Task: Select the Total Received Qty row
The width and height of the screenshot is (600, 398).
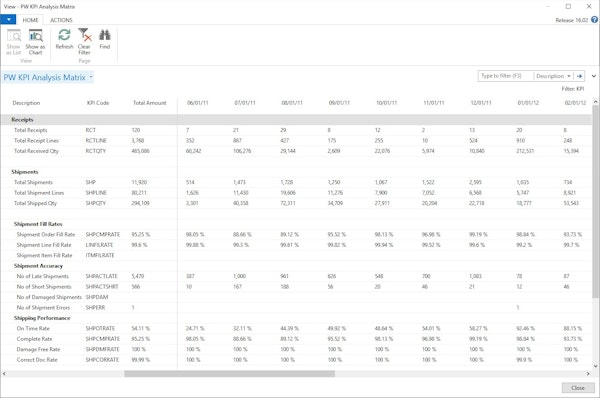Action: coord(296,151)
